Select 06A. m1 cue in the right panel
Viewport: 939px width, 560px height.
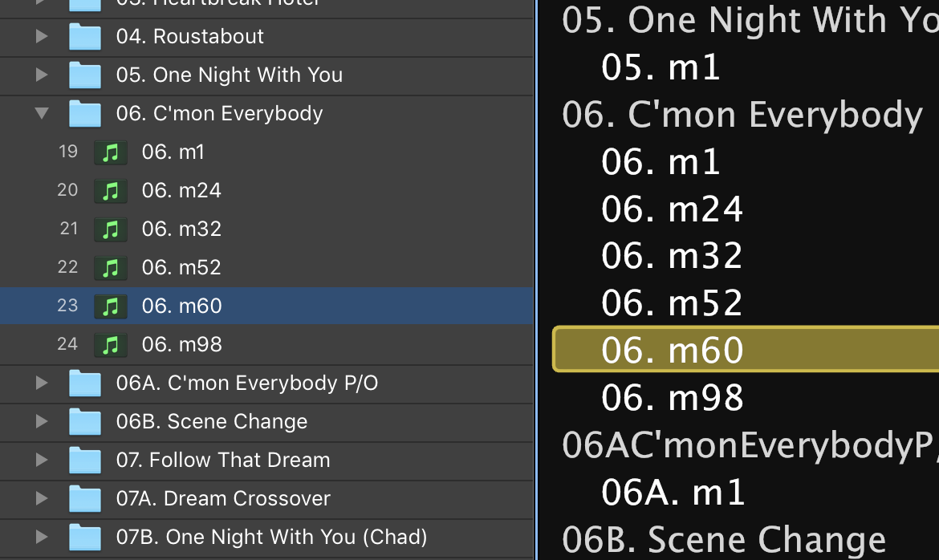tap(673, 492)
